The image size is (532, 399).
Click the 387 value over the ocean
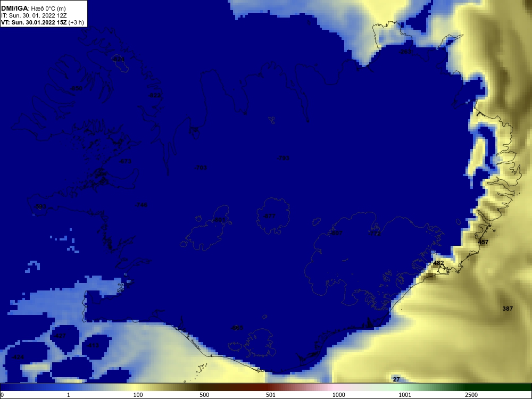coord(508,309)
